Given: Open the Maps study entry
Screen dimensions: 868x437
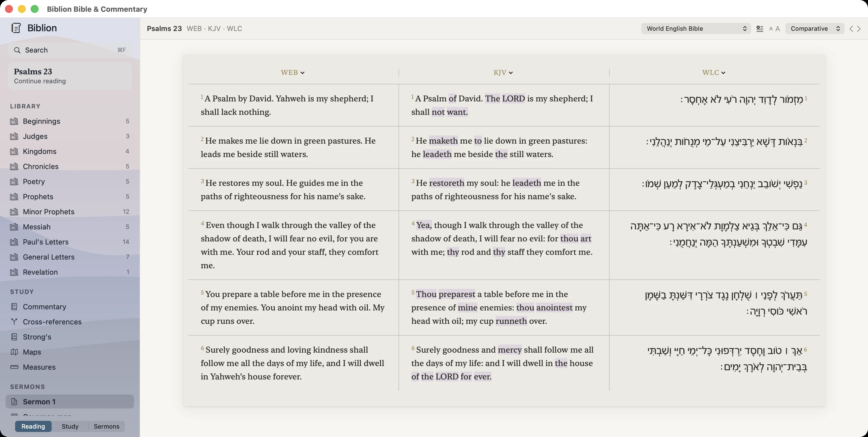Looking at the screenshot, I should click(70, 352).
